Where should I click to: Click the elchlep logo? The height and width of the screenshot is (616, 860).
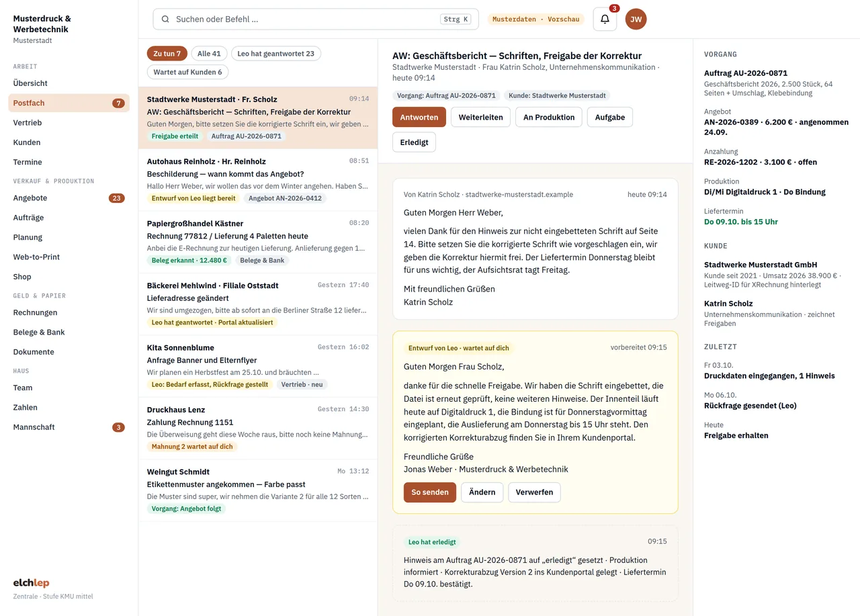click(x=31, y=583)
